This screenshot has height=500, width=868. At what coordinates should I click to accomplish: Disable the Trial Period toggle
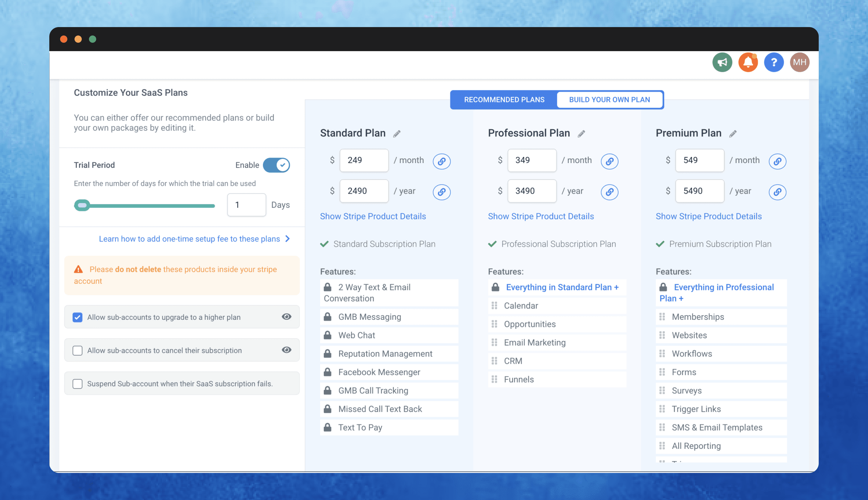click(x=276, y=165)
